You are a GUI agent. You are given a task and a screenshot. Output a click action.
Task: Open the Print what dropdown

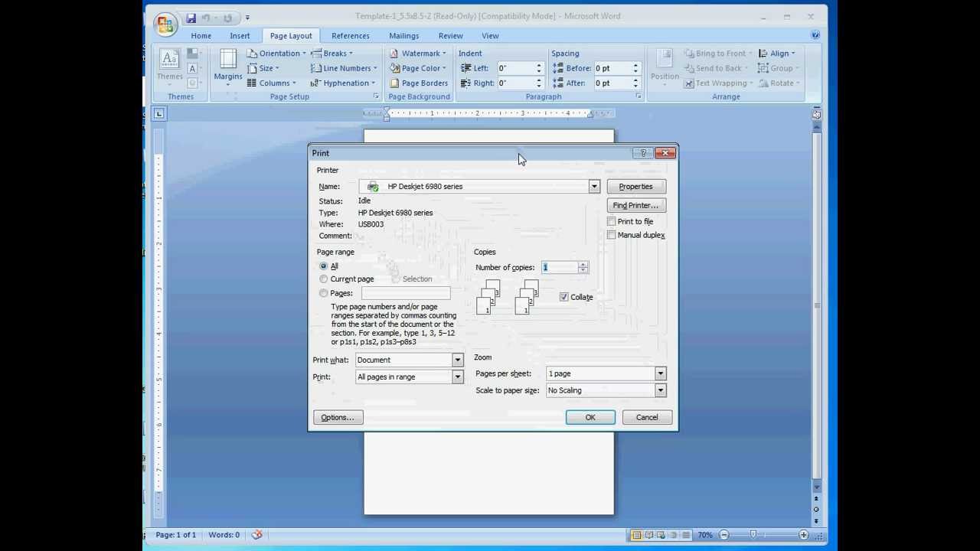(x=458, y=360)
